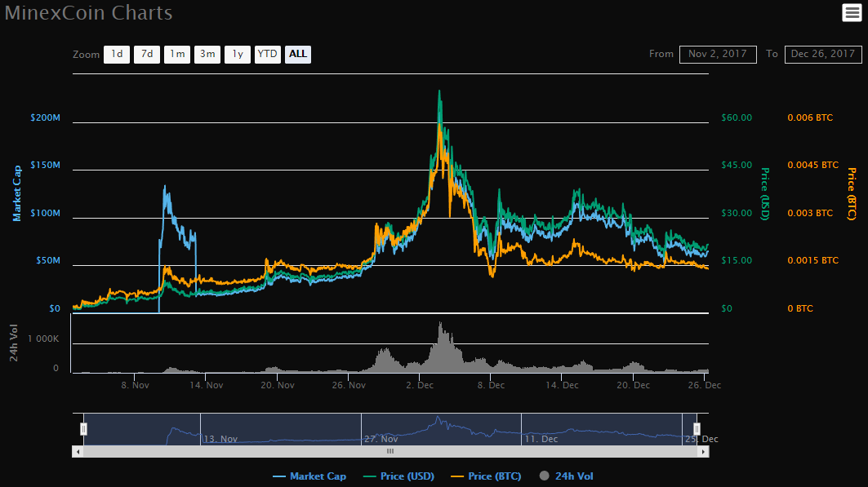Toggle 24h Vol series in legend
The width and height of the screenshot is (868, 487).
coord(567,476)
